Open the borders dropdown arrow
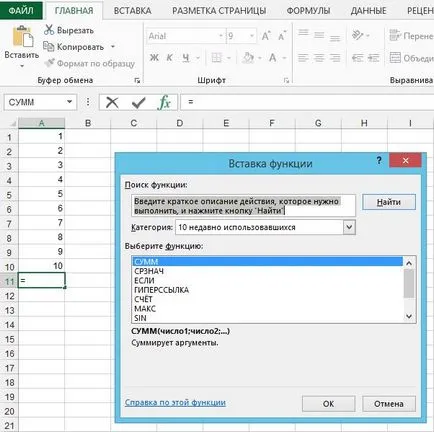The width and height of the screenshot is (434, 432). coord(229,58)
